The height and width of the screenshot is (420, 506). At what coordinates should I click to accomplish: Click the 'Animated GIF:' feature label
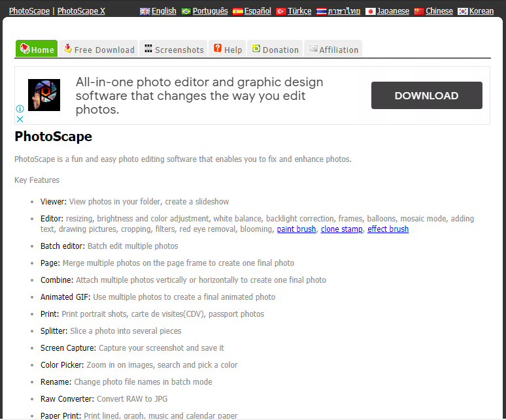click(x=65, y=297)
